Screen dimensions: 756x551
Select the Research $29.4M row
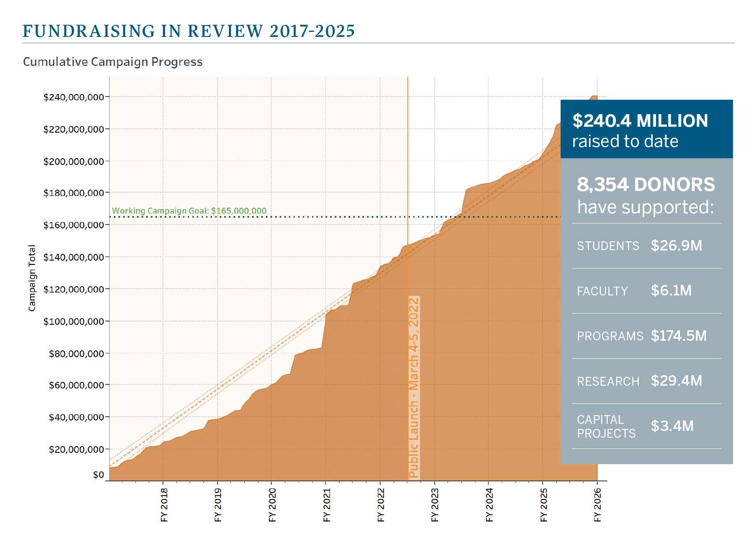click(x=646, y=381)
